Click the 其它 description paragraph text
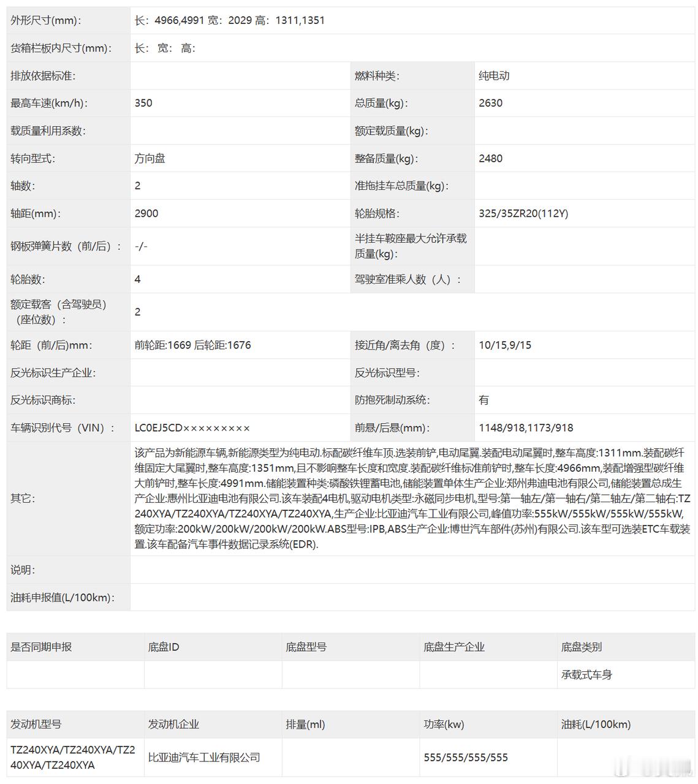 [412, 499]
